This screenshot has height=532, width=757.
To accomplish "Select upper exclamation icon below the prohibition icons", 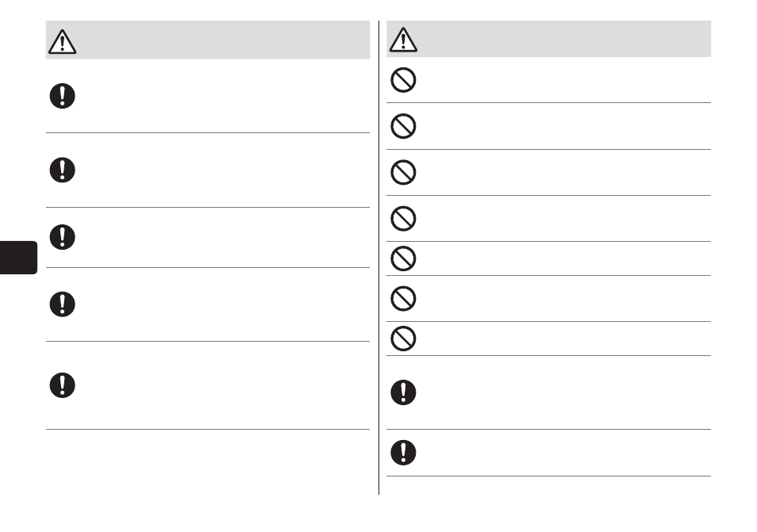I will [403, 392].
